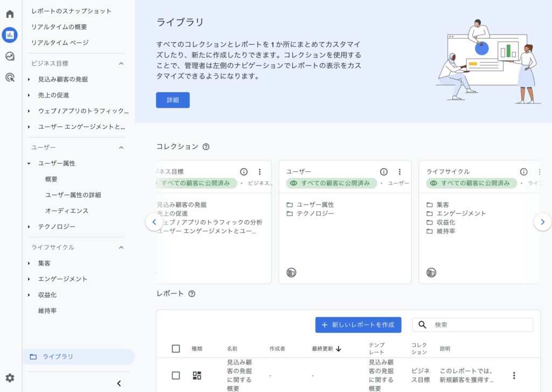Click the help icon next to コレクション
Image resolution: width=552 pixels, height=392 pixels.
tap(206, 146)
